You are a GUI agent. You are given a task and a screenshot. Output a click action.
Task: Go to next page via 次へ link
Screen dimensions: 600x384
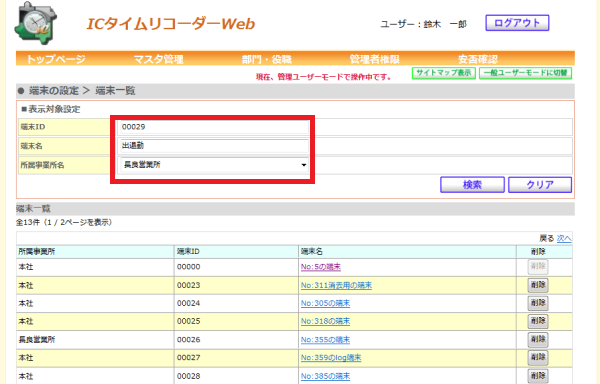564,239
